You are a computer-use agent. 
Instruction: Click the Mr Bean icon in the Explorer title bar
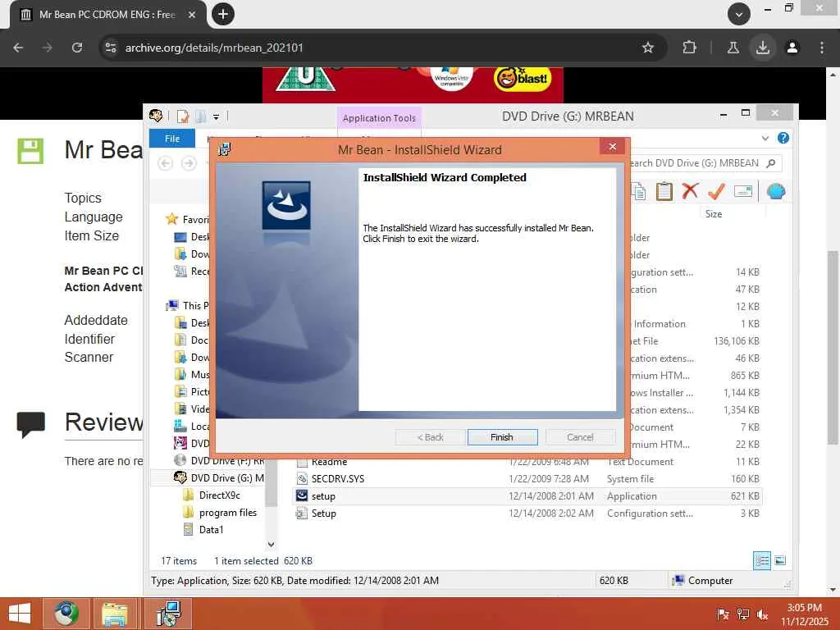click(x=156, y=115)
